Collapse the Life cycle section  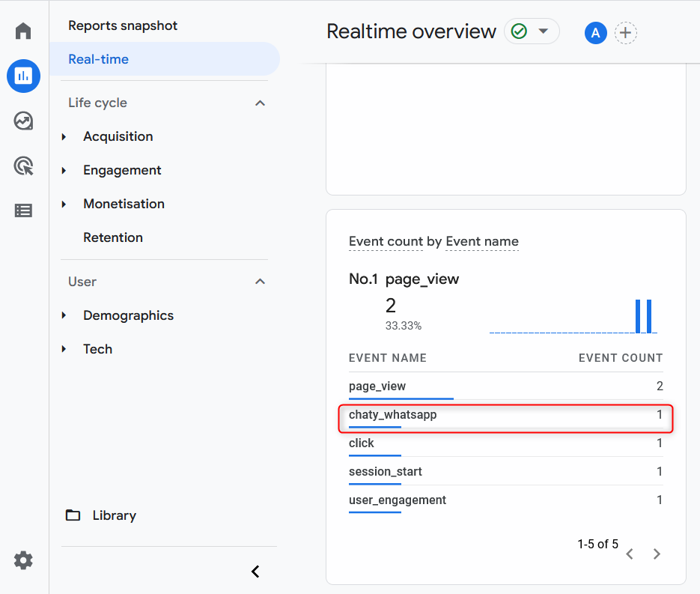click(260, 103)
